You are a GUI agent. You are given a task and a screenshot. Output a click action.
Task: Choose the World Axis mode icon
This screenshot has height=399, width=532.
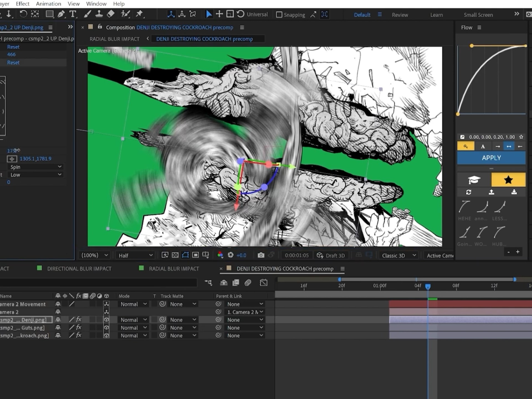click(x=182, y=14)
